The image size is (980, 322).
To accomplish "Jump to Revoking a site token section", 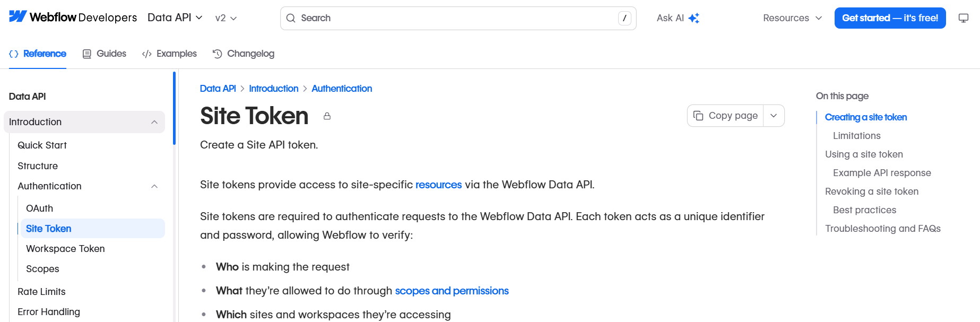I will pos(871,192).
